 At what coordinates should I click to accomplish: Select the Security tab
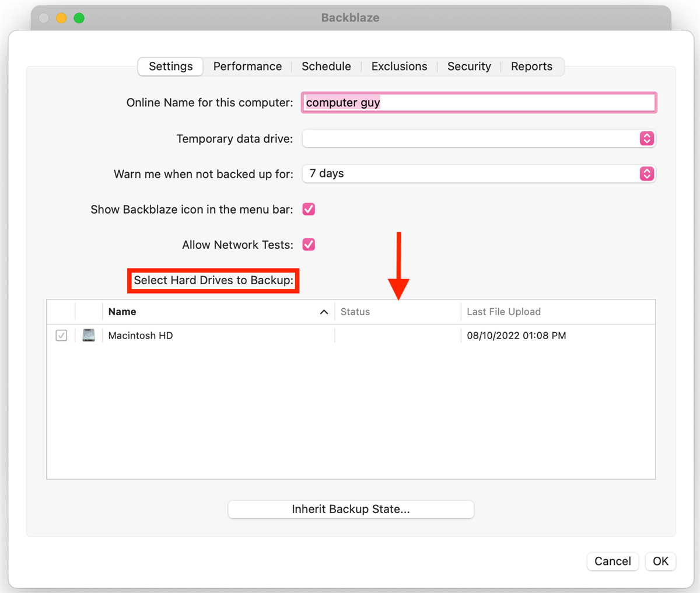pos(469,67)
